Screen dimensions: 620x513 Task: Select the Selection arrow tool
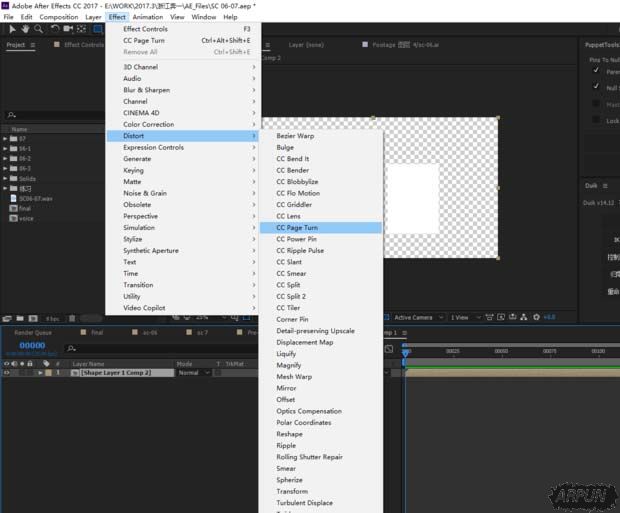12,29
